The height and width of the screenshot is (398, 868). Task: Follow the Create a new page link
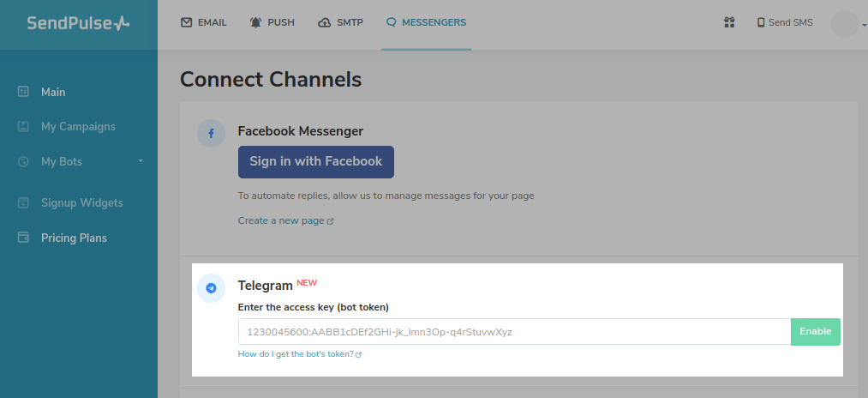tap(281, 220)
